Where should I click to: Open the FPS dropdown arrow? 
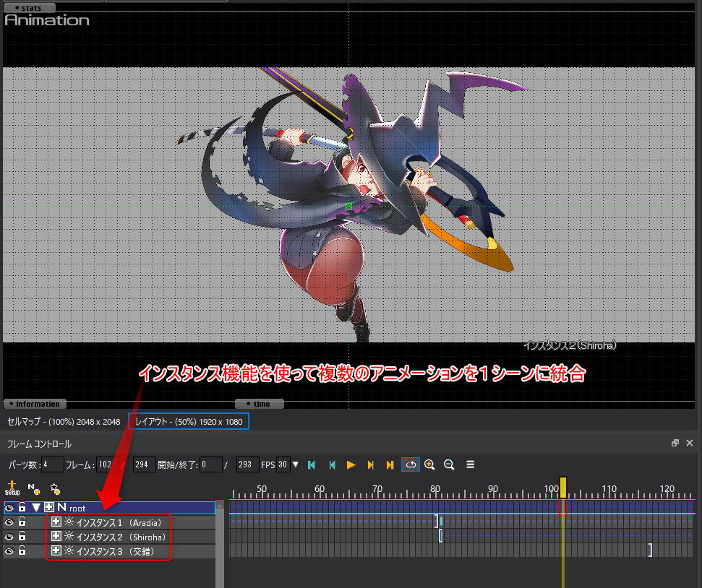coord(295,464)
